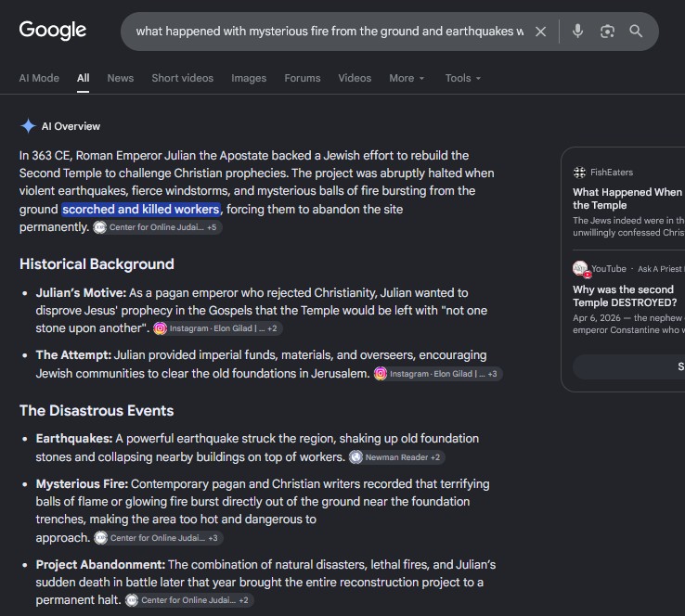Click the Earthquakes bullet label
The width and height of the screenshot is (685, 616).
point(74,439)
